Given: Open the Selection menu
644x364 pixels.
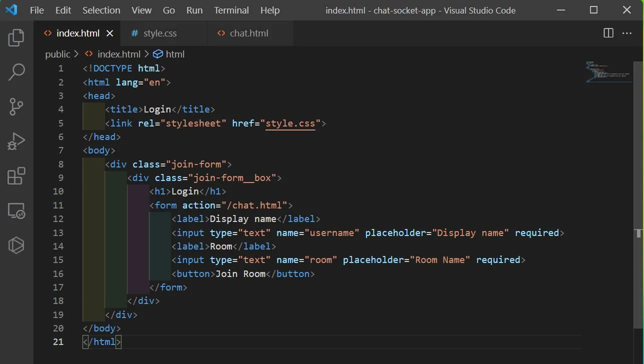Looking at the screenshot, I should [x=101, y=10].
